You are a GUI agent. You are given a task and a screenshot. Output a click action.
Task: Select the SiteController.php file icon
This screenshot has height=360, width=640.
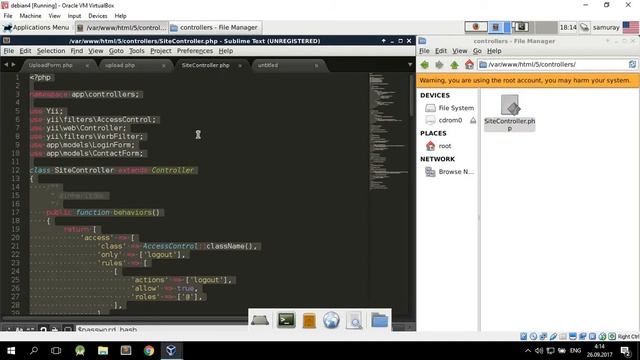(x=510, y=105)
